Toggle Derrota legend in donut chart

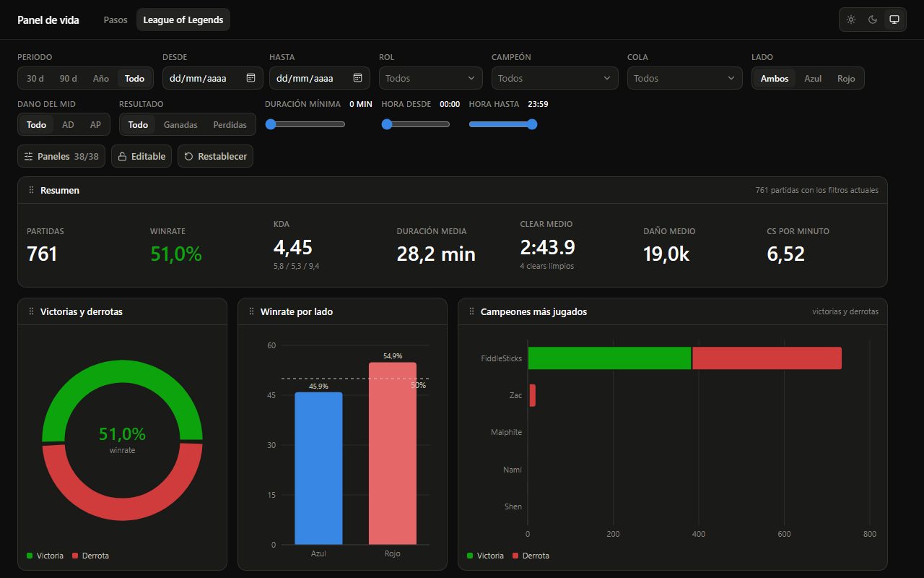(x=90, y=556)
